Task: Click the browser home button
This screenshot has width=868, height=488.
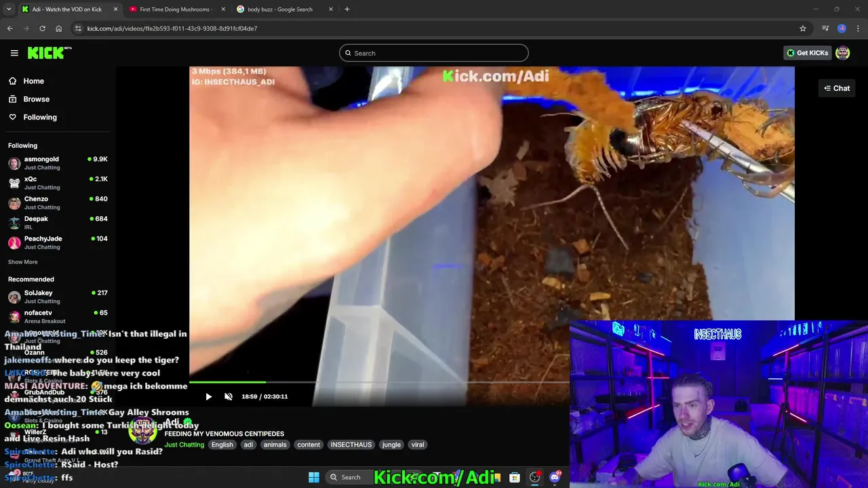Action: pos(58,28)
